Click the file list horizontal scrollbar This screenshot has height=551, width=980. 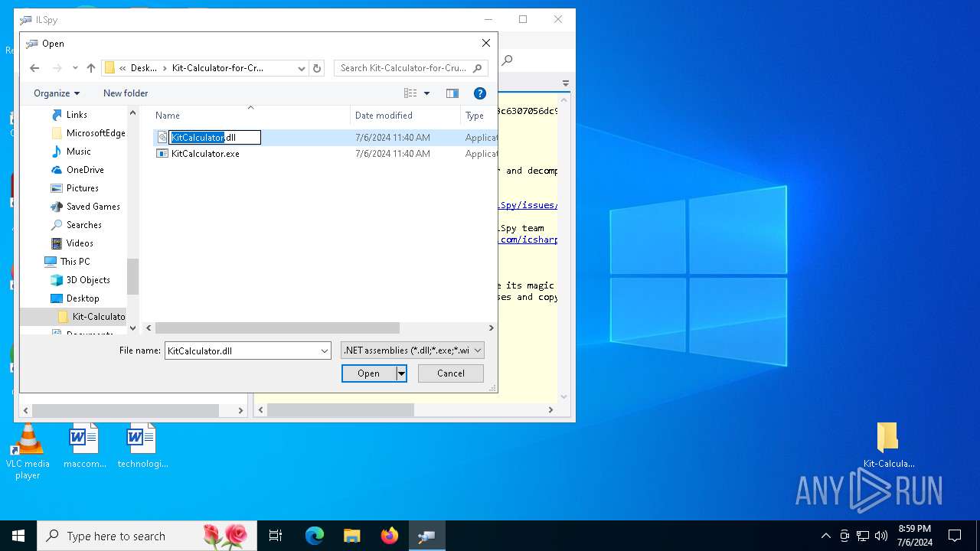click(277, 328)
